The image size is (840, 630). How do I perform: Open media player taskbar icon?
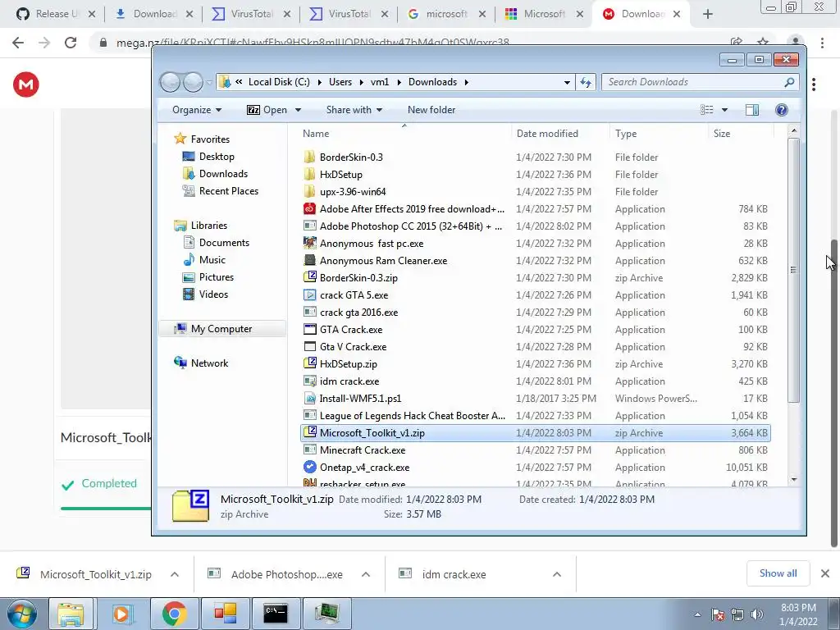tap(121, 614)
